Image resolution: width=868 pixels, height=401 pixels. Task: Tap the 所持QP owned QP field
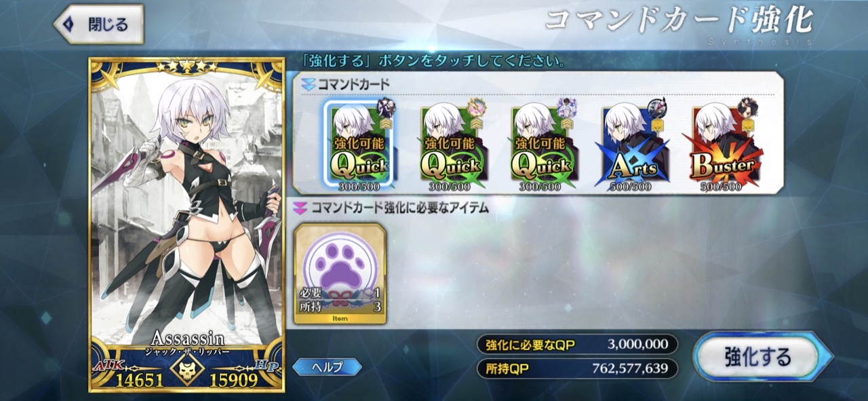click(577, 369)
